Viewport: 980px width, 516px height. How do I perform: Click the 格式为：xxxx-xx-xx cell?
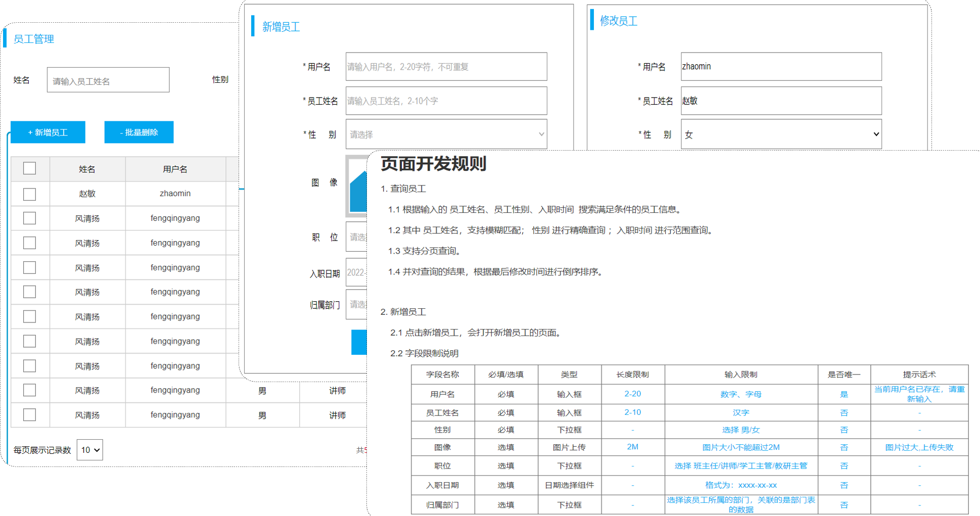pos(741,485)
